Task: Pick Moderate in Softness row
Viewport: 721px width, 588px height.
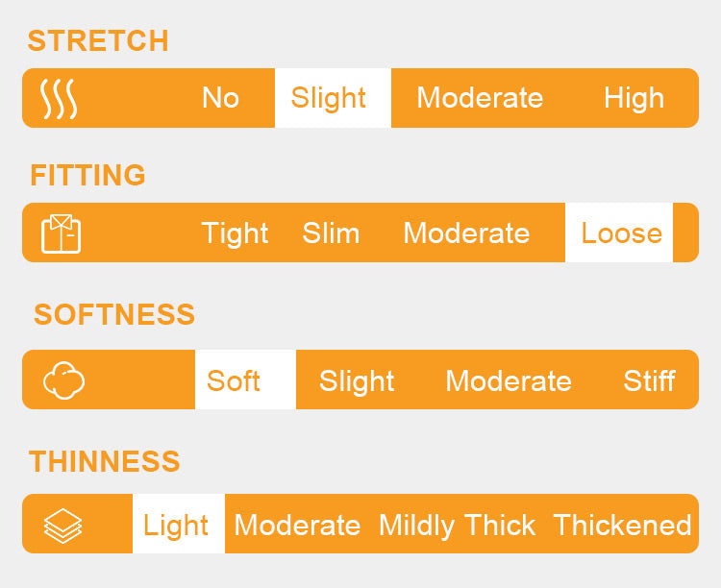Action: (509, 380)
